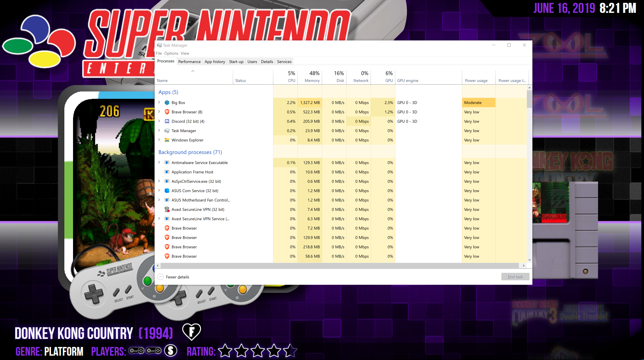Viewport: 644px width, 360px height.
Task: Expand the Brave Browser (8) group
Action: pos(159,112)
